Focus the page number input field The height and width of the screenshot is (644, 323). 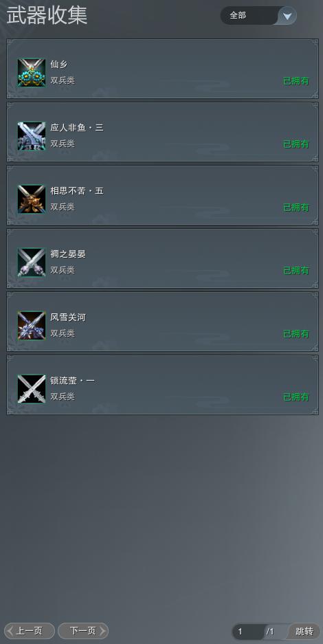coord(248,632)
